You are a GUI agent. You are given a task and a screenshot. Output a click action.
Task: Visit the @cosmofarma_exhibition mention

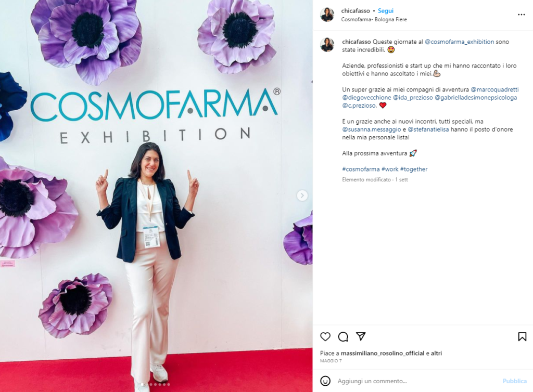pyautogui.click(x=459, y=42)
